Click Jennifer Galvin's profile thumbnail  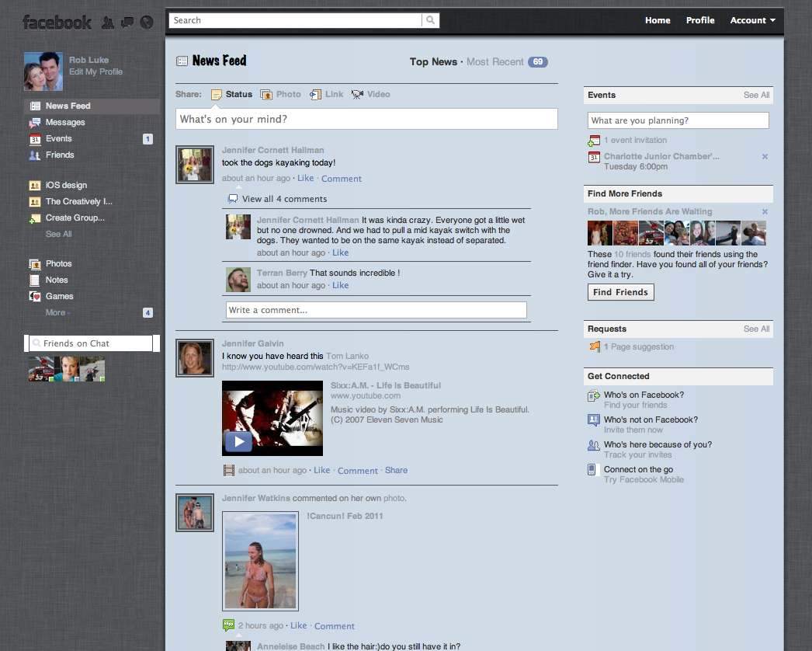[x=195, y=358]
